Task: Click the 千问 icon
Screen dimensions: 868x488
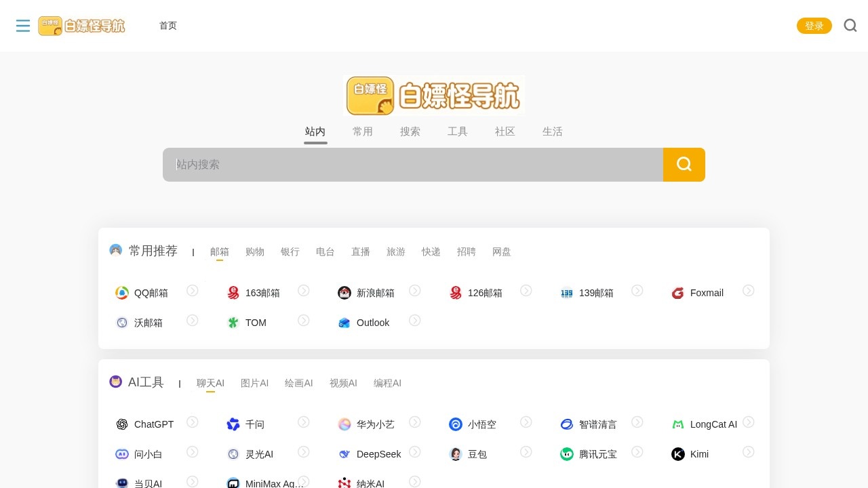Action: click(x=233, y=424)
